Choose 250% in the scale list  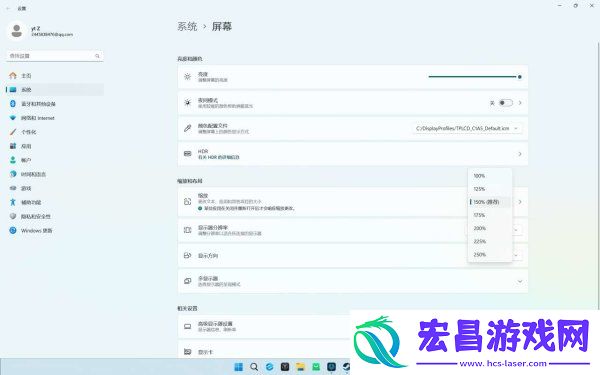(x=490, y=254)
